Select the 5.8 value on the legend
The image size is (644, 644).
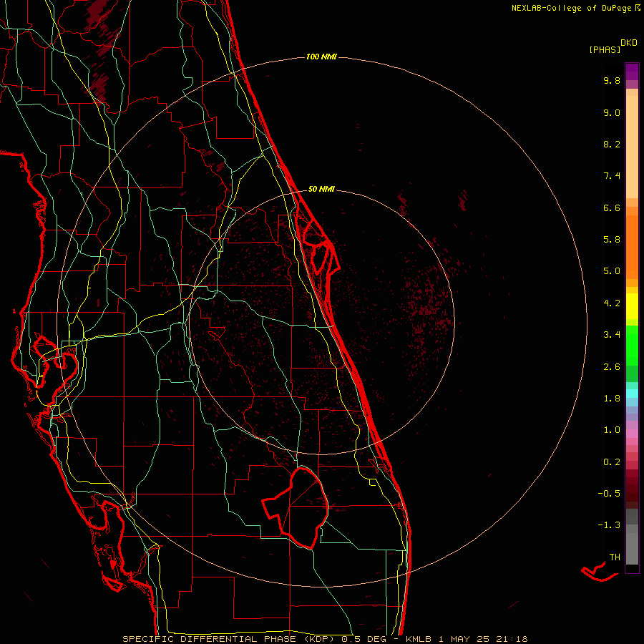tap(612, 240)
